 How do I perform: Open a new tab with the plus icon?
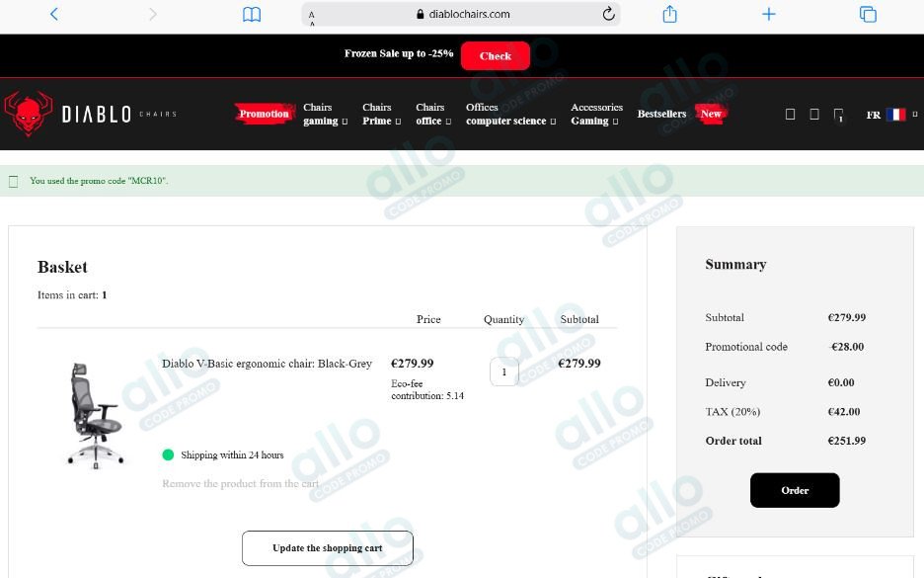pos(768,14)
